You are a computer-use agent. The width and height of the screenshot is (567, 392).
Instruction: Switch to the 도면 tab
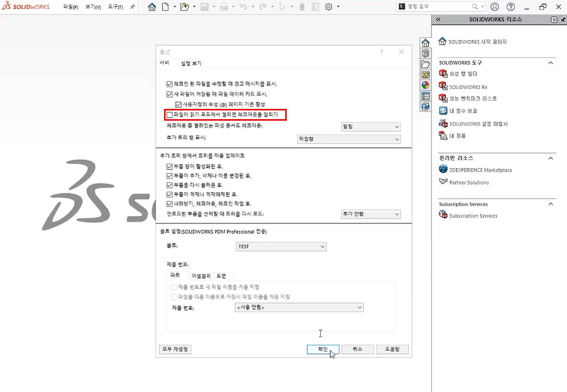click(x=221, y=276)
